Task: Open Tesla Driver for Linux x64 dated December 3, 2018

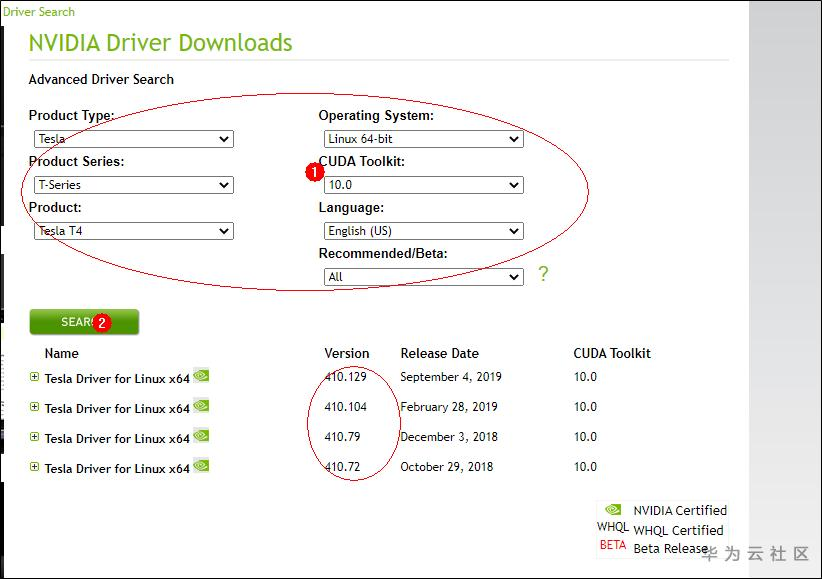Action: tap(117, 438)
